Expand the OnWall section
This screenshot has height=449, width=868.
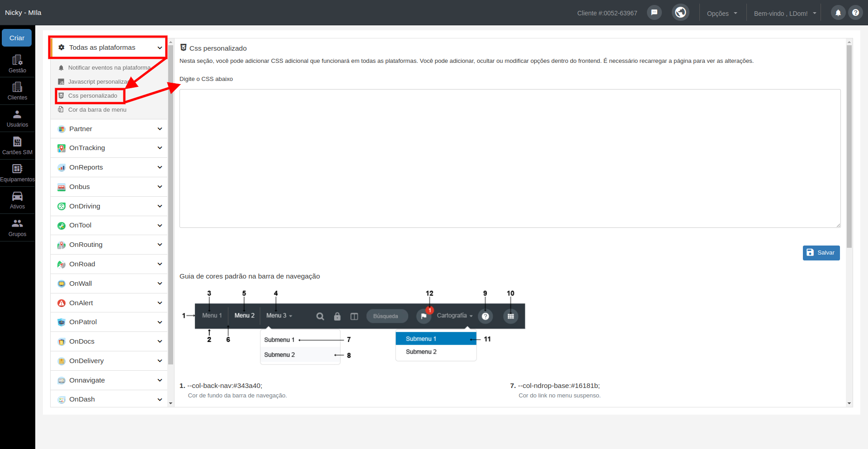[x=109, y=284]
